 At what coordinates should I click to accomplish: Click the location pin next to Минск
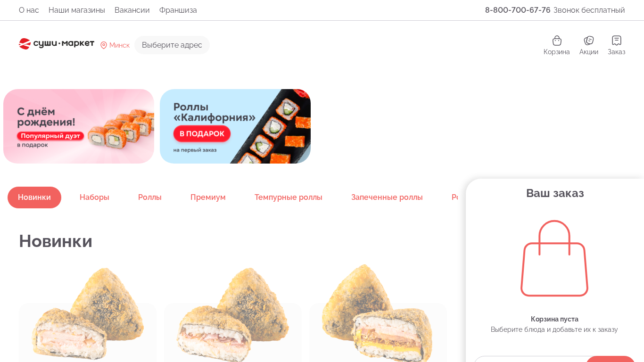click(x=104, y=45)
